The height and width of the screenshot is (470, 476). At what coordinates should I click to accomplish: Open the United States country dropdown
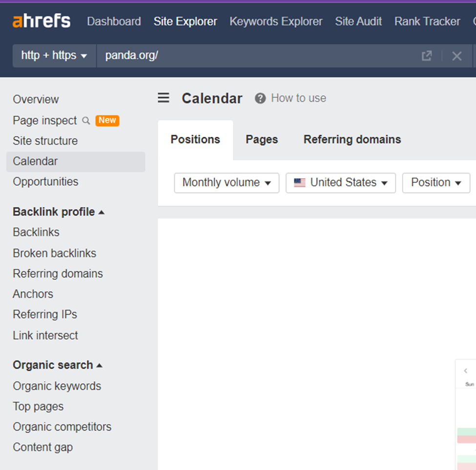coord(341,183)
